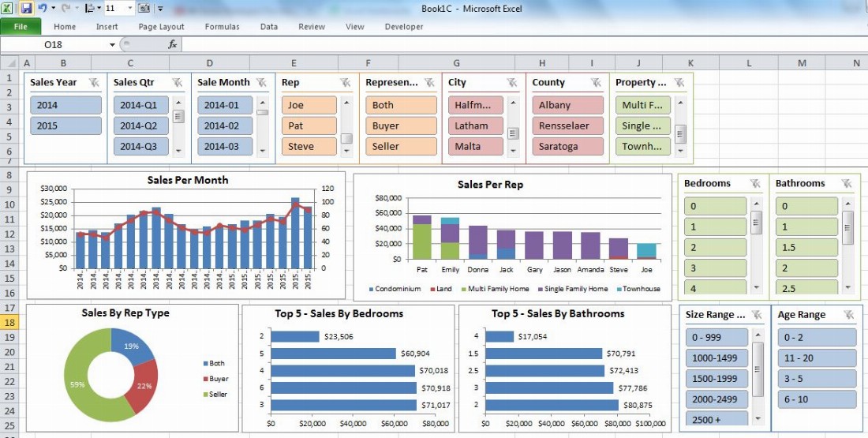Switch to the Page Layout tab
Screen dimensions: 868x438
coord(161,27)
